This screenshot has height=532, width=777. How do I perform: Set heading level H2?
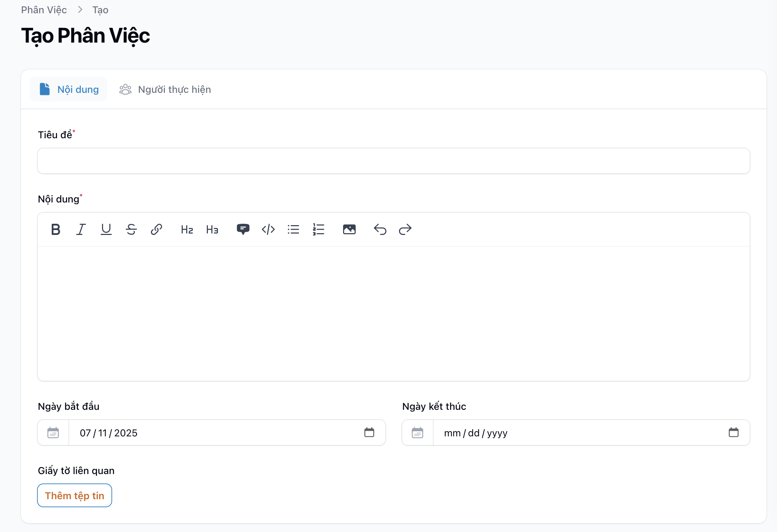click(x=187, y=229)
